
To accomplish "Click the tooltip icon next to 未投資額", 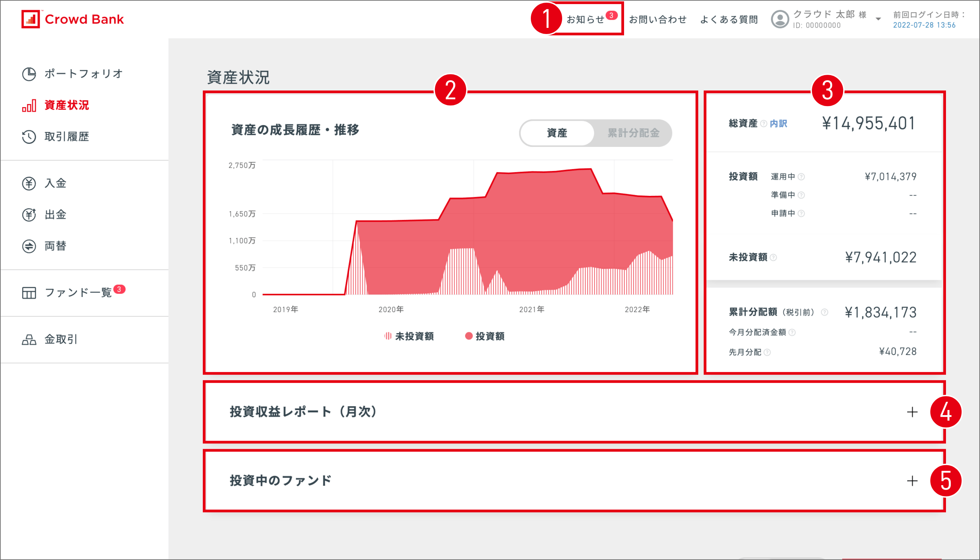I will click(x=773, y=258).
